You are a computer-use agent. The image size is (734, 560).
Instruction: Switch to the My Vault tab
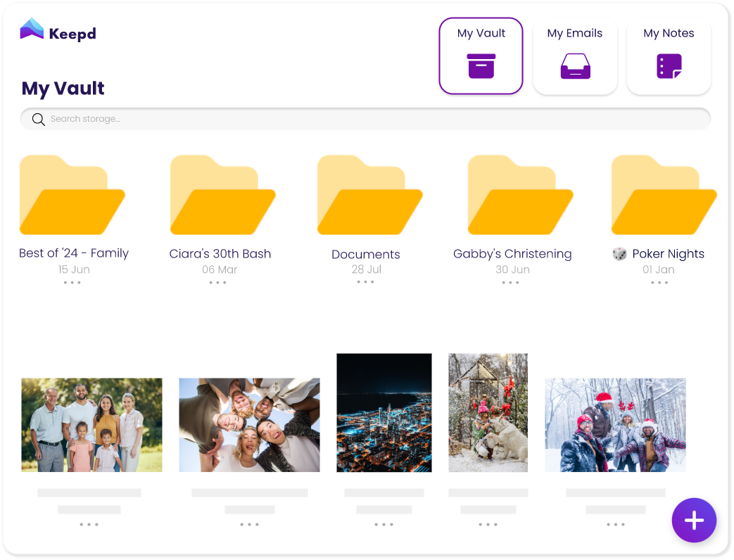[x=481, y=56]
